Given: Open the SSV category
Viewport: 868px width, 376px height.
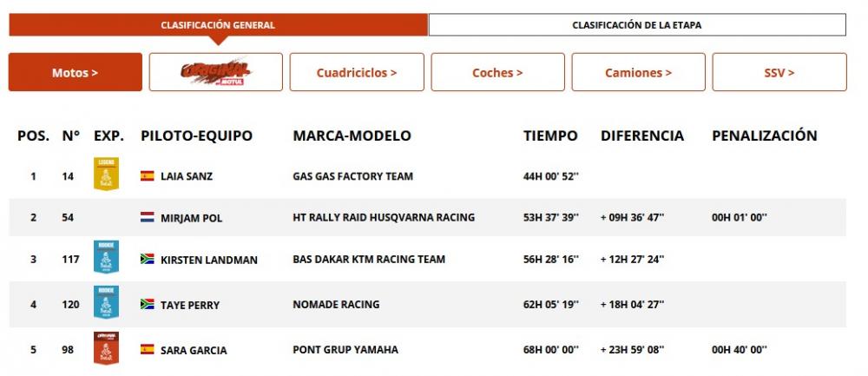Looking at the screenshot, I should coord(779,72).
